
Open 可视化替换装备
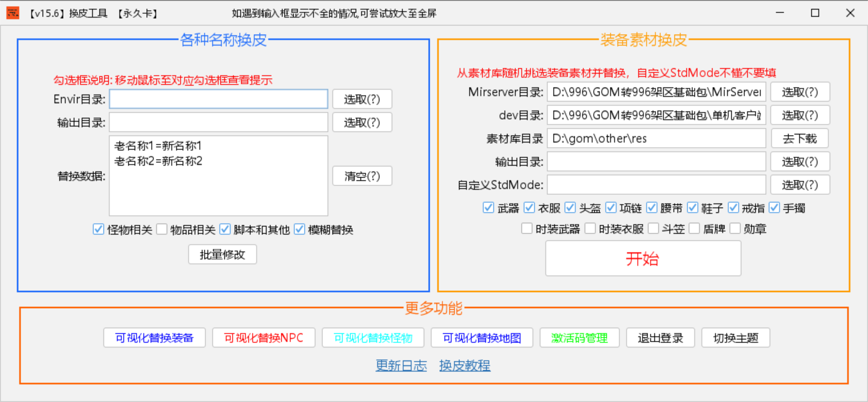(x=154, y=337)
